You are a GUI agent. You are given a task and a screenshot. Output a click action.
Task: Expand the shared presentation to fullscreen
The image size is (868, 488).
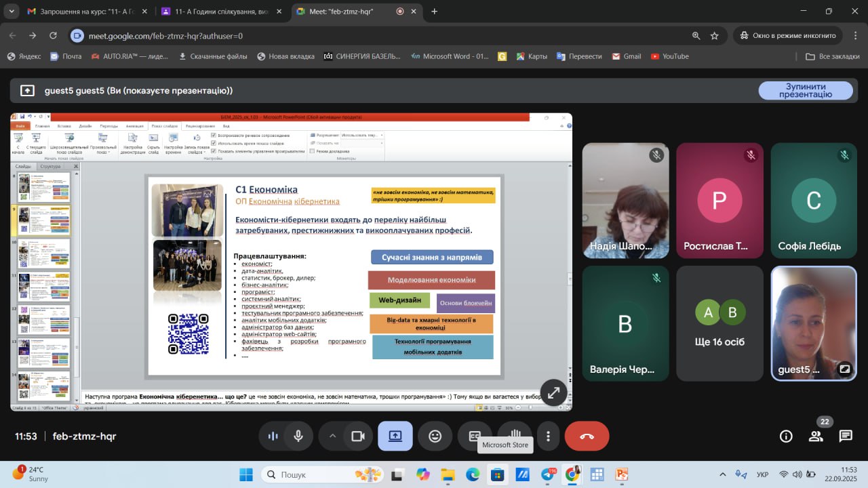554,392
